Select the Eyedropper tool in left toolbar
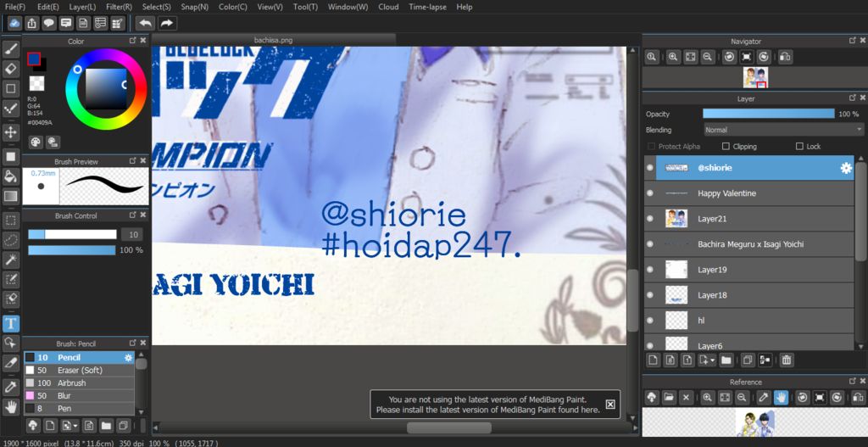This screenshot has height=447, width=868. 10,387
